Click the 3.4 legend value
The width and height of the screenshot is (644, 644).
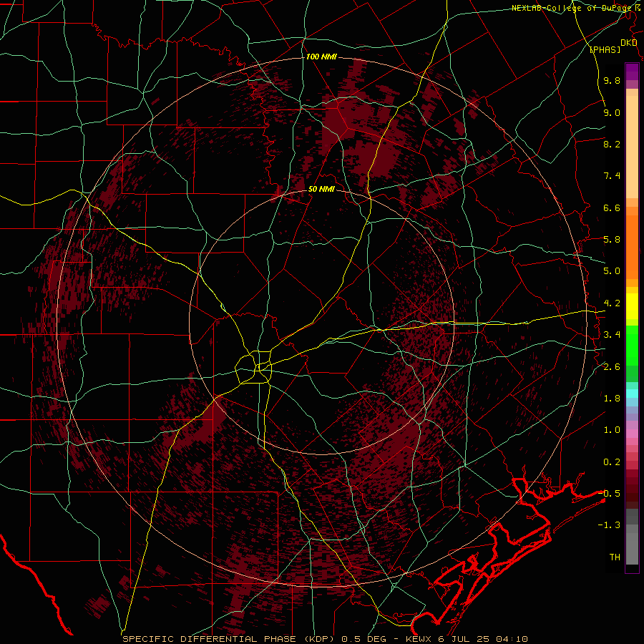tap(612, 335)
